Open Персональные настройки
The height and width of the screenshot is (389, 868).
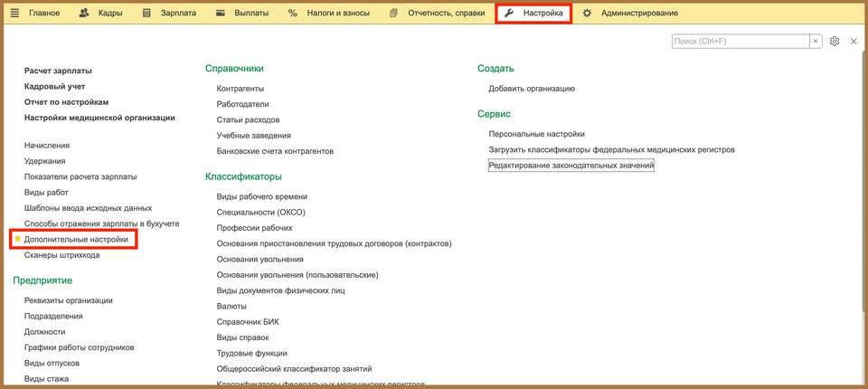(537, 134)
